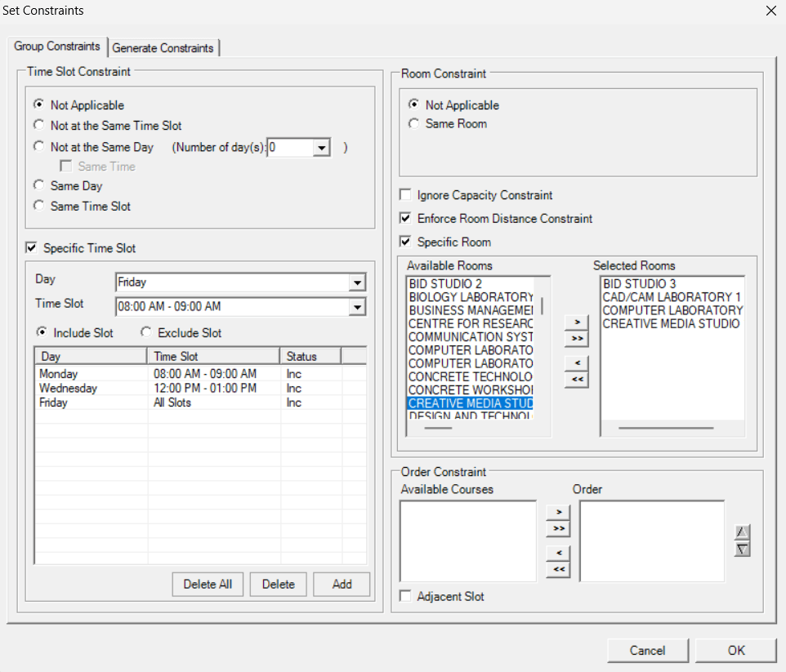Uncheck the Specific Room checkbox

(405, 242)
